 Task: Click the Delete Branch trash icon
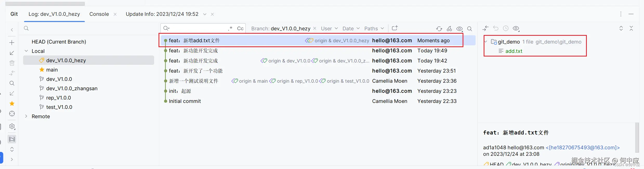12,63
